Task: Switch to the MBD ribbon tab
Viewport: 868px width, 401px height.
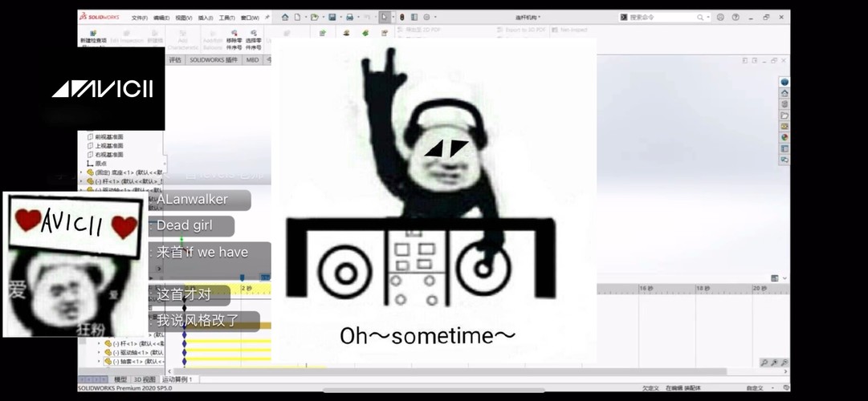Action: (252, 59)
